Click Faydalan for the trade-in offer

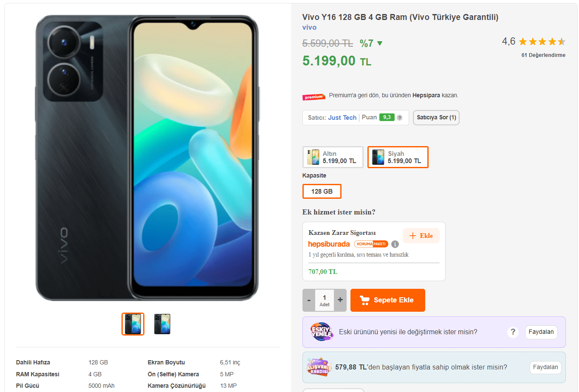(x=541, y=332)
